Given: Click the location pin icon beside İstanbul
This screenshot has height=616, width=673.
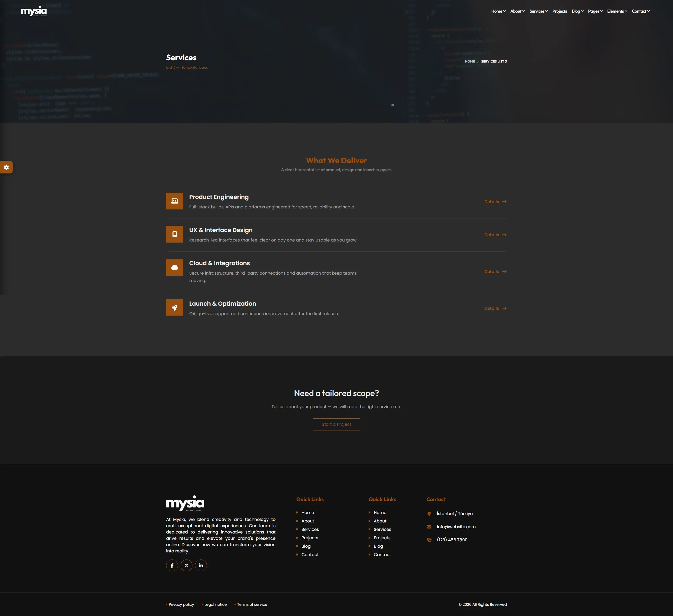Looking at the screenshot, I should tap(429, 514).
